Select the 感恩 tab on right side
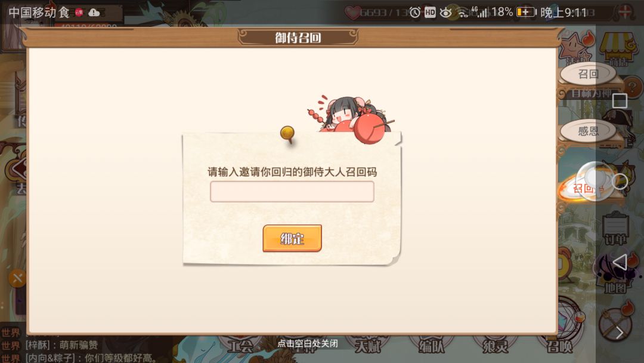 pos(588,131)
